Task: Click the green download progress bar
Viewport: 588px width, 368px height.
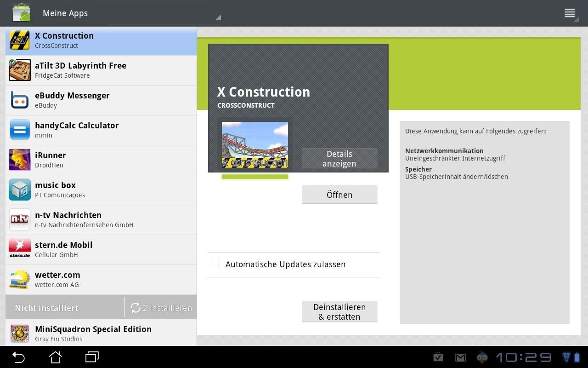Action: (x=255, y=177)
